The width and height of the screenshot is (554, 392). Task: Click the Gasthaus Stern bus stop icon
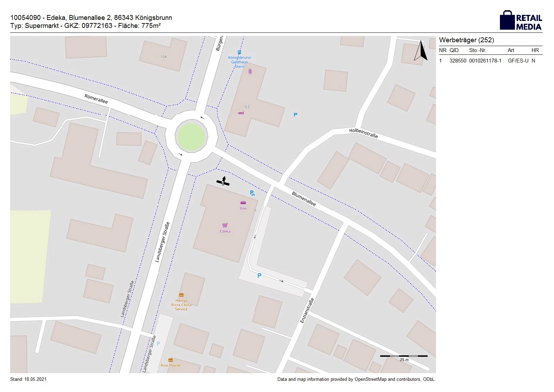(239, 52)
